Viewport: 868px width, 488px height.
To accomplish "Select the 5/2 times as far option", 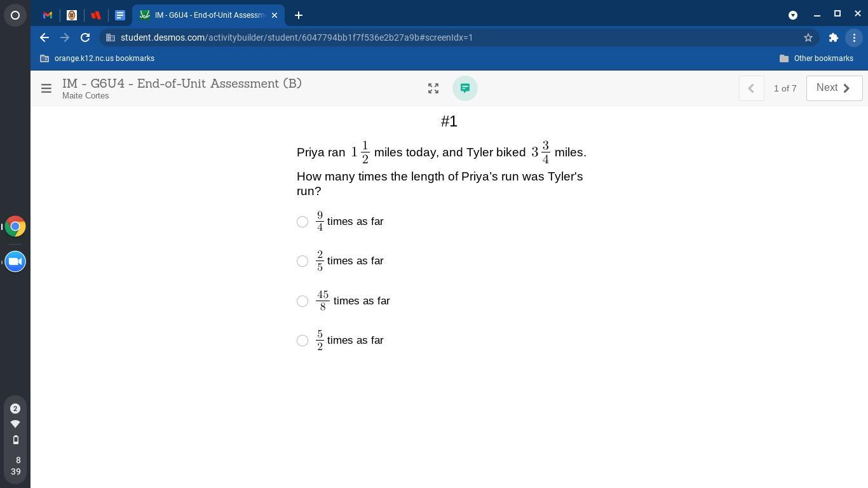I will pos(302,341).
